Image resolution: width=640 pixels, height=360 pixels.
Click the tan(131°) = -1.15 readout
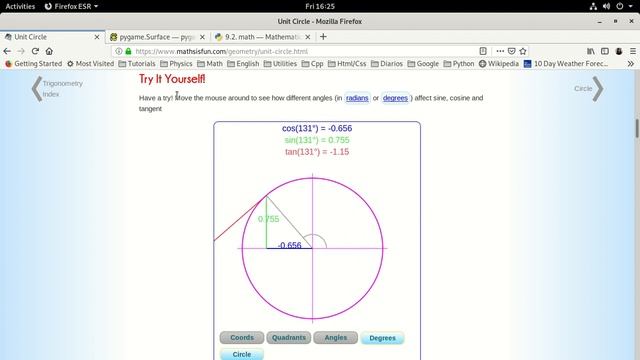(317, 152)
